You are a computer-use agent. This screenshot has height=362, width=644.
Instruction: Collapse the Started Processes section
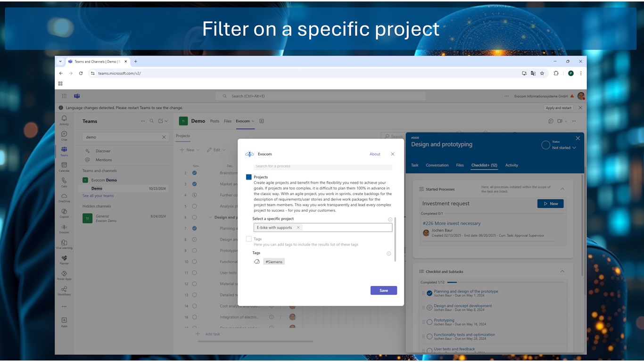[x=562, y=189]
